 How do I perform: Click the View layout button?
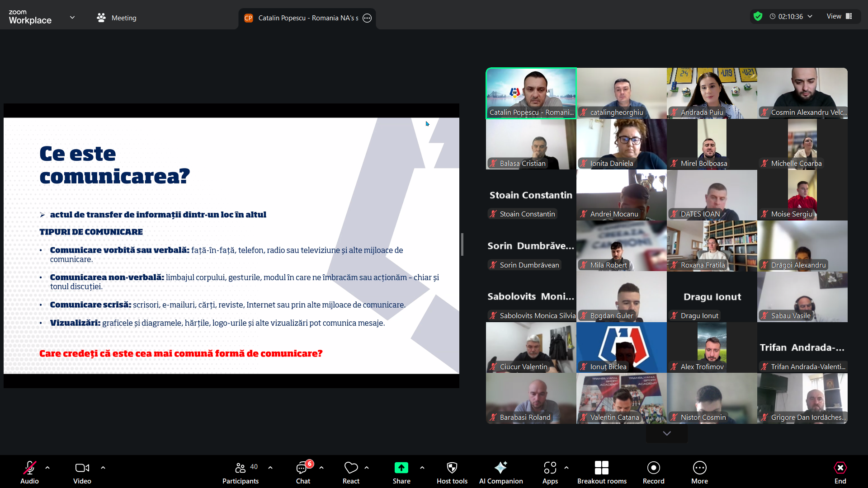(x=839, y=16)
